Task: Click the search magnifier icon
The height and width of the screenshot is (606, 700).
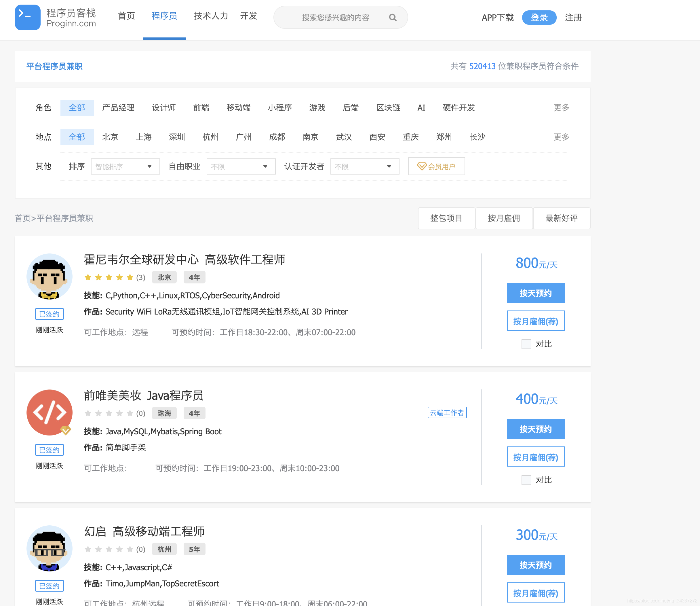Action: 392,18
